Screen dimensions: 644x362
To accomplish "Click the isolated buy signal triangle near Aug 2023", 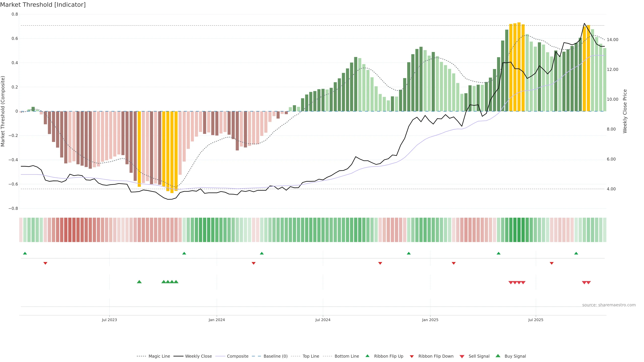I will [139, 282].
